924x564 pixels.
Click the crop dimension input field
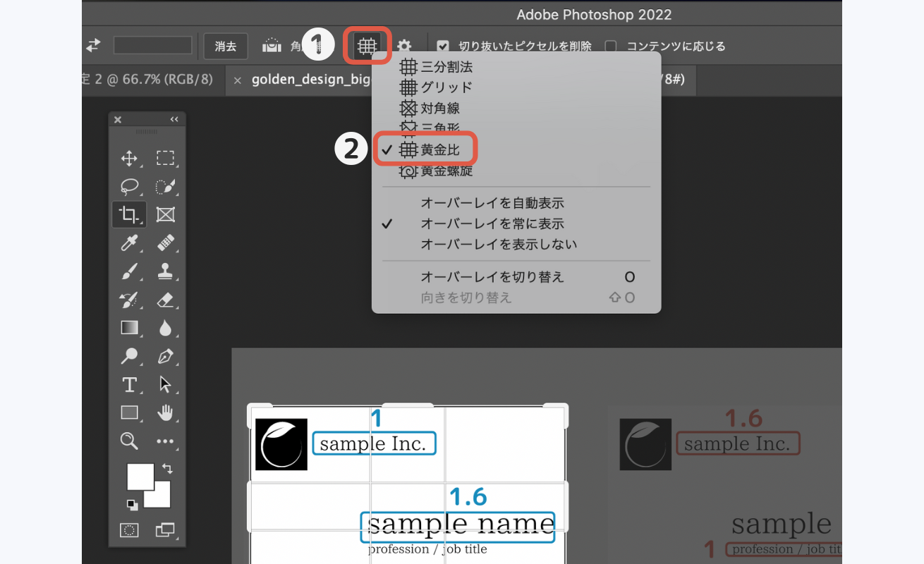tap(153, 46)
